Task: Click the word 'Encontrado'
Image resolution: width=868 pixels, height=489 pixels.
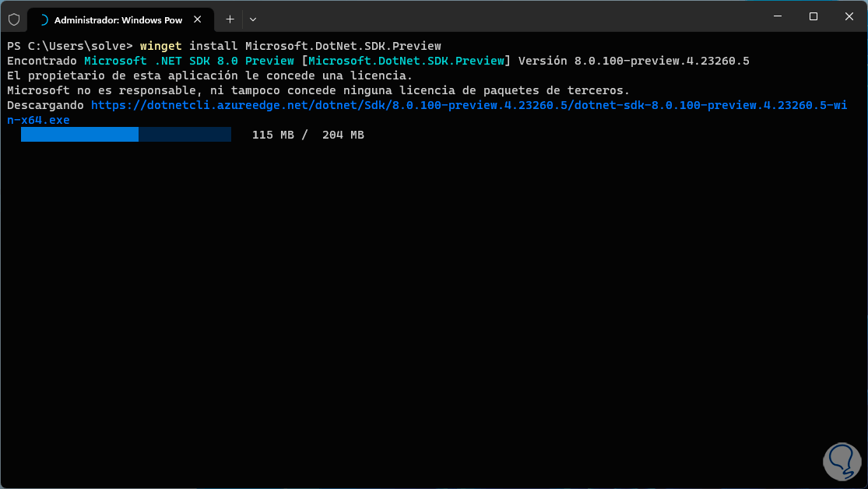Action: (41, 61)
